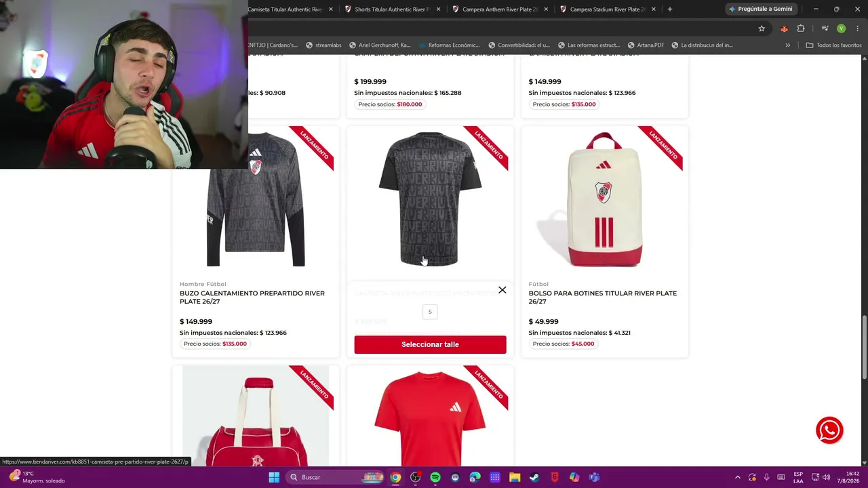View the cream boot bag image
868x488 pixels.
[x=604, y=200]
